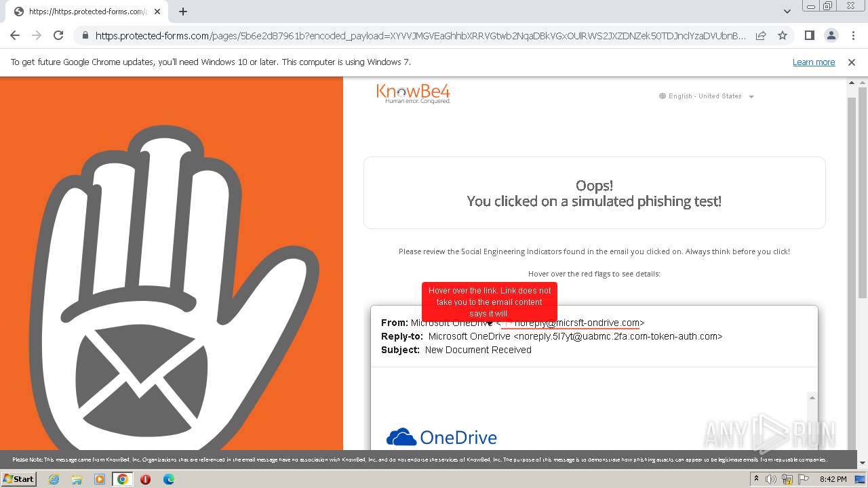The height and width of the screenshot is (488, 868).
Task: Open the English - United States language dropdown
Action: pos(707,96)
